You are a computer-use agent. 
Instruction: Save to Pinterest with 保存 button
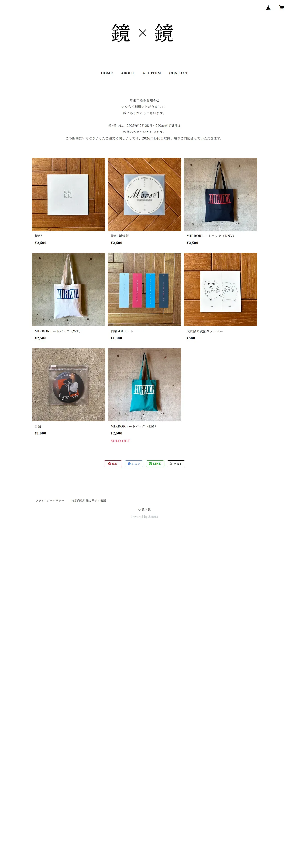click(113, 464)
